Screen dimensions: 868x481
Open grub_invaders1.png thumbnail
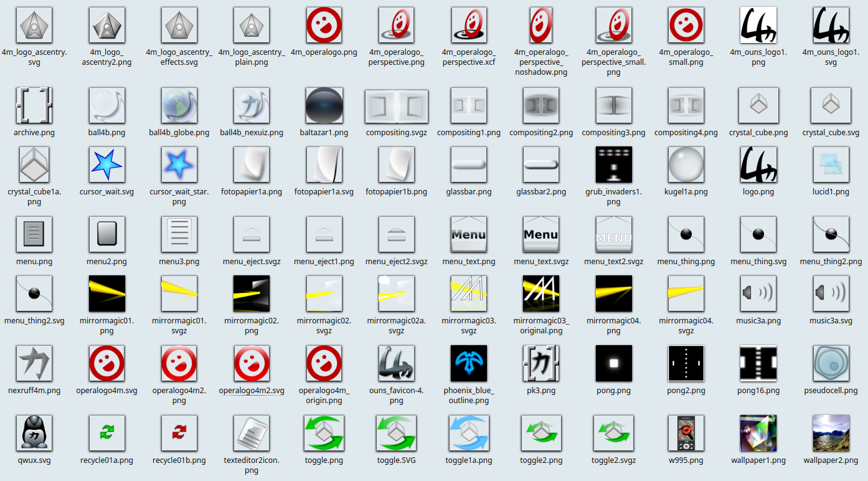tap(614, 164)
